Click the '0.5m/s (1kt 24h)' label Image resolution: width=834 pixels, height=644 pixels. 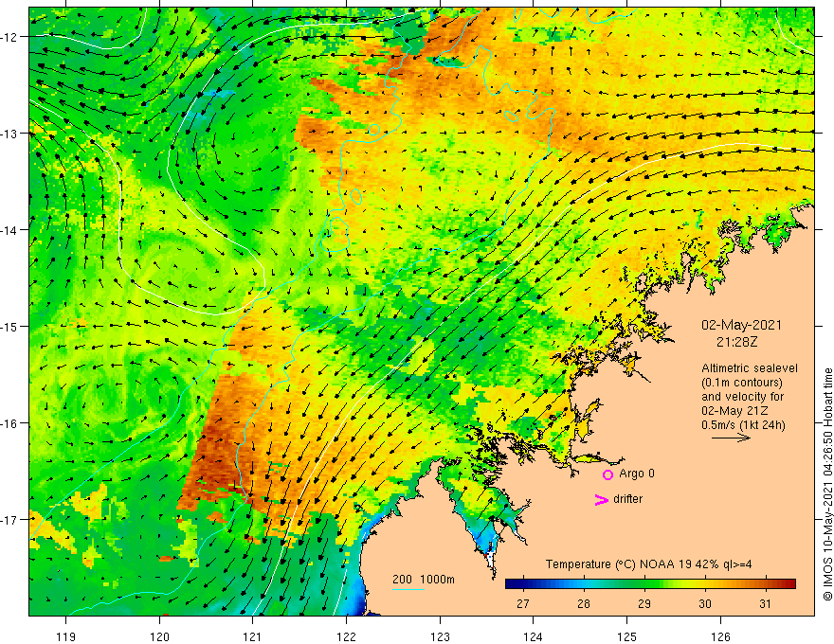pos(743,425)
